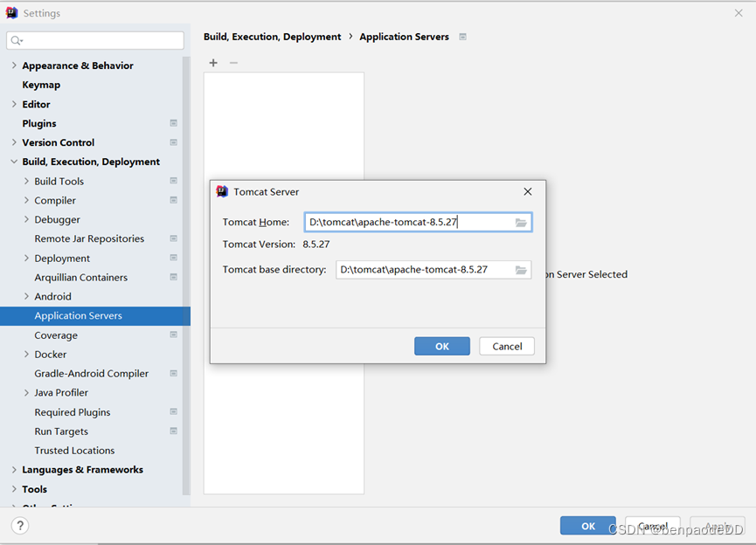Cancel the Tomcat Server dialog
The image size is (756, 545).
coord(507,346)
